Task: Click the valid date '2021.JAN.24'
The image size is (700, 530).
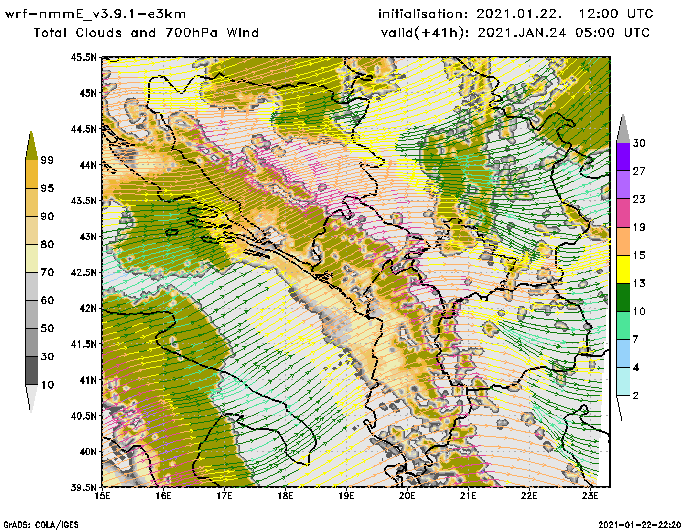Action: [522, 33]
